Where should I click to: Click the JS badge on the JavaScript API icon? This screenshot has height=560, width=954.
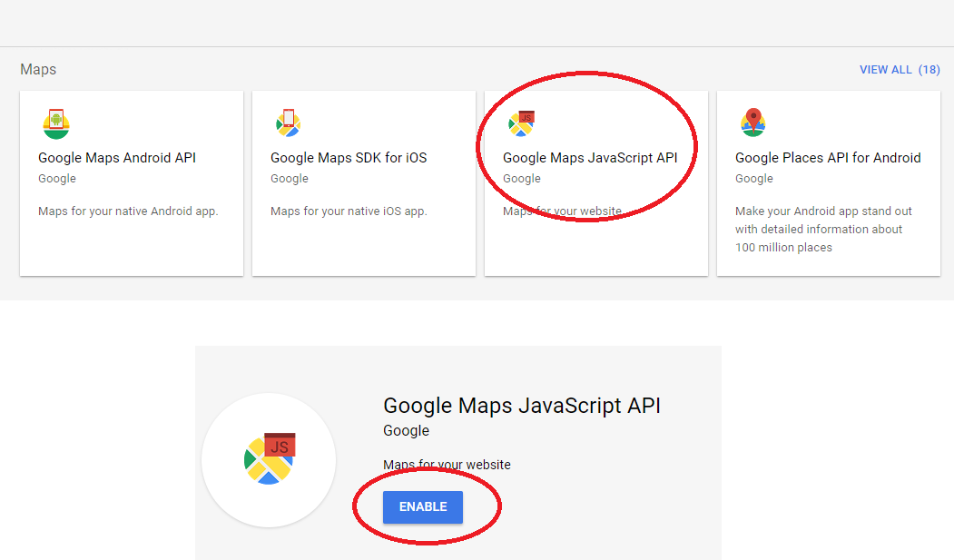click(x=527, y=117)
